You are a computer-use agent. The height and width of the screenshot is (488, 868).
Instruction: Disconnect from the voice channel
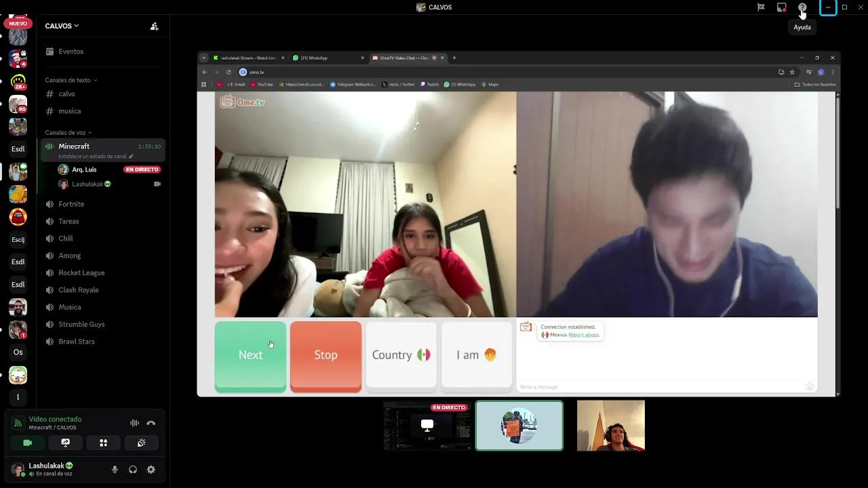pos(151,423)
